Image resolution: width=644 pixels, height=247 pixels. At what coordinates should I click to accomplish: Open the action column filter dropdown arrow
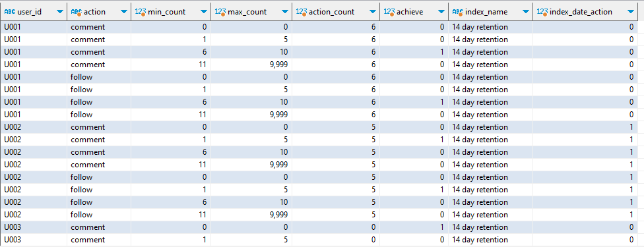(x=124, y=13)
